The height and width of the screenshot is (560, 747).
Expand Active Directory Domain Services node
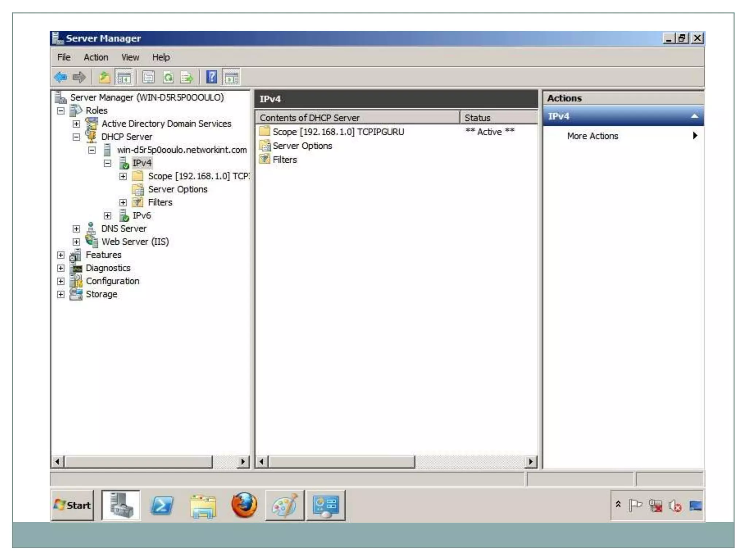[76, 124]
